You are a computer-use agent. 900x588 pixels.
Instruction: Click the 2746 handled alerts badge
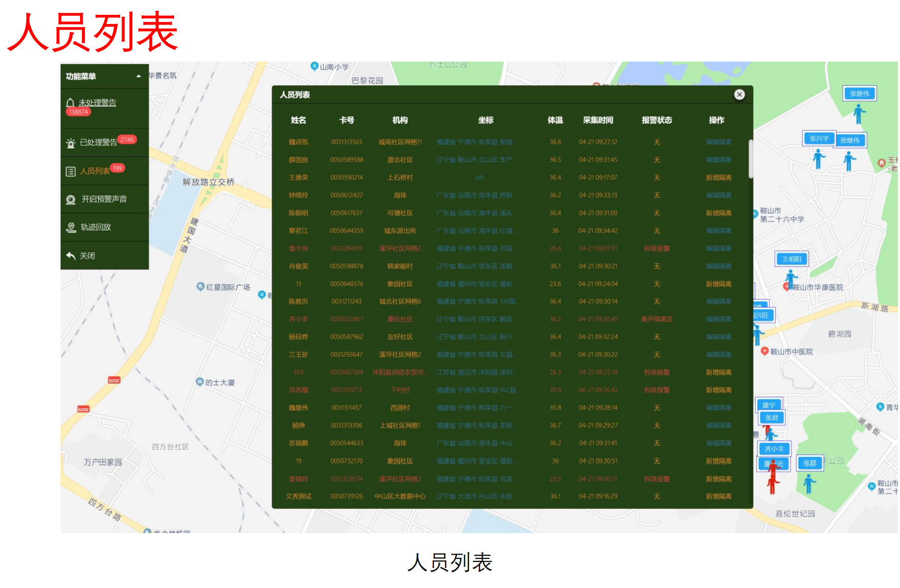pos(127,140)
